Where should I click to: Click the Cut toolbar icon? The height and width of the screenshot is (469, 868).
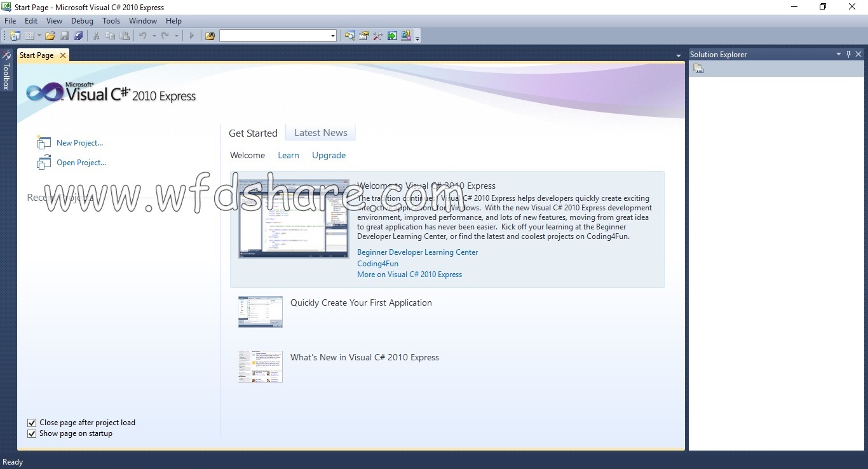(96, 36)
